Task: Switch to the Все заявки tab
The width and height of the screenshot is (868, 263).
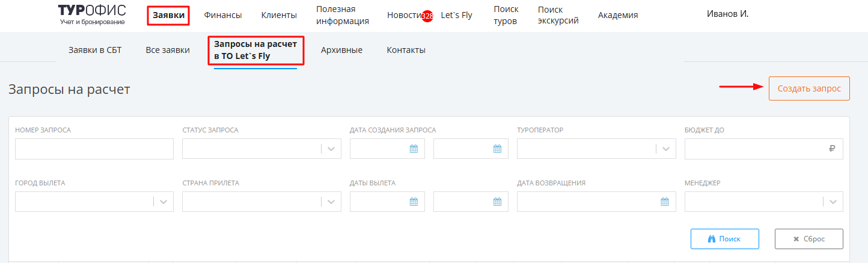Action: click(x=168, y=50)
